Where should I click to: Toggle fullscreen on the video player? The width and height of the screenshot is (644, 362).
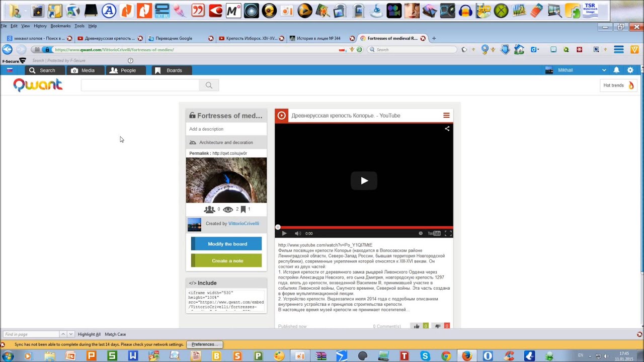448,233
